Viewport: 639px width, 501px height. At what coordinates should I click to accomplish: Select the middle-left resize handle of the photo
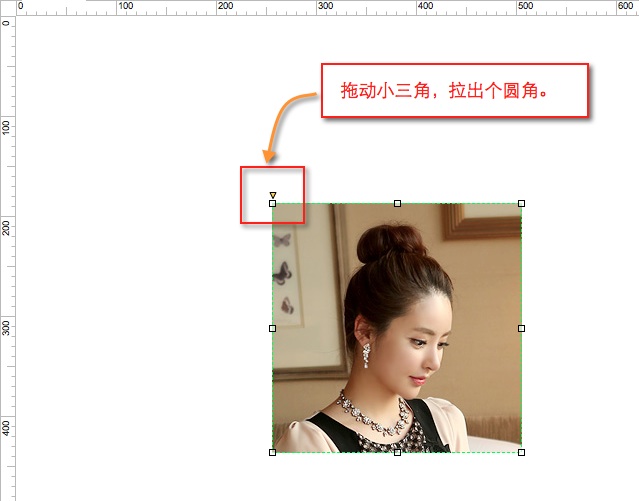pyautogui.click(x=273, y=328)
